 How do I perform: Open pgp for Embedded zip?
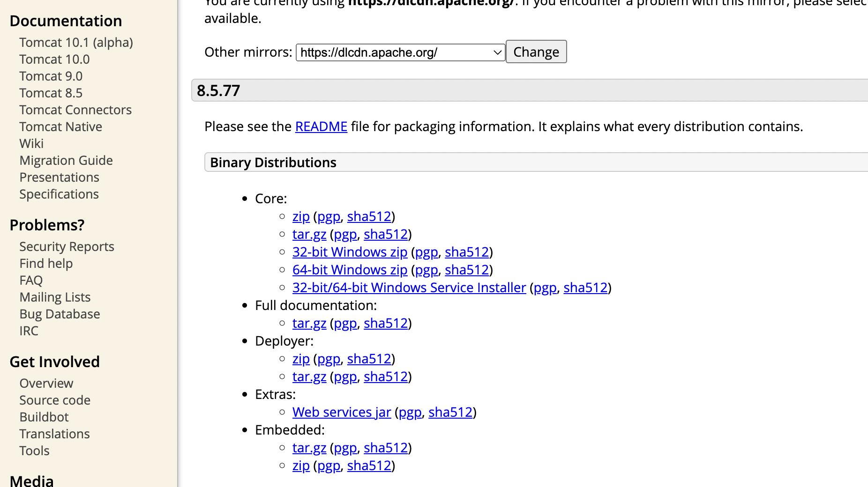[329, 465]
